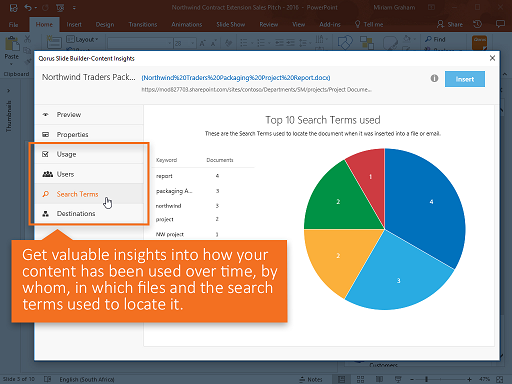Screen dimensions: 512x384
Task: Click Start From Beginning presentation icon
Action: click(x=60, y=7)
